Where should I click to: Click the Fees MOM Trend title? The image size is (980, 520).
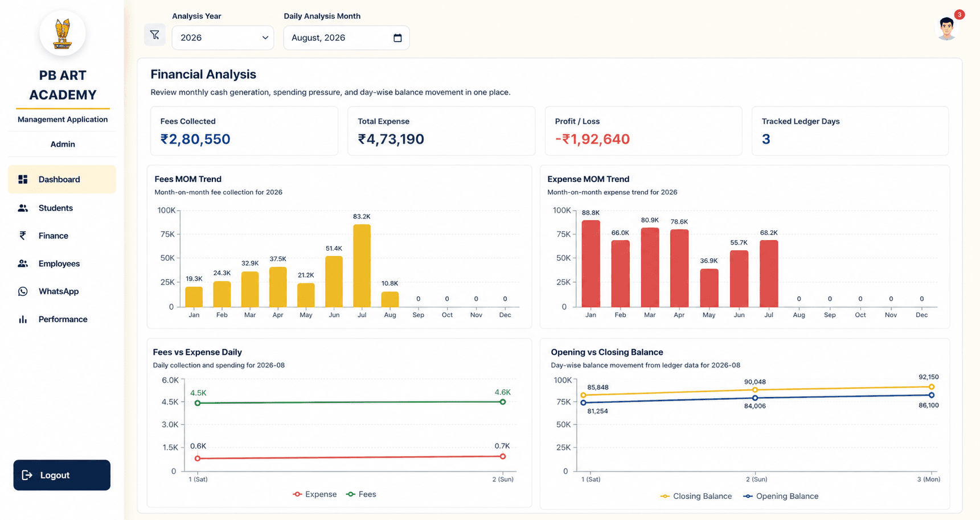point(188,179)
